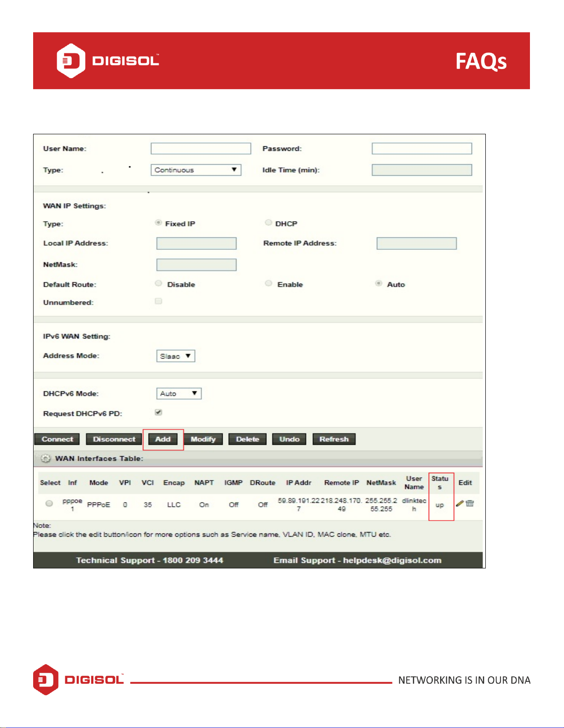This screenshot has width=564, height=728.
Task: Expand the DHCPv6 Mode Auto dropdown
Action: coord(179,394)
